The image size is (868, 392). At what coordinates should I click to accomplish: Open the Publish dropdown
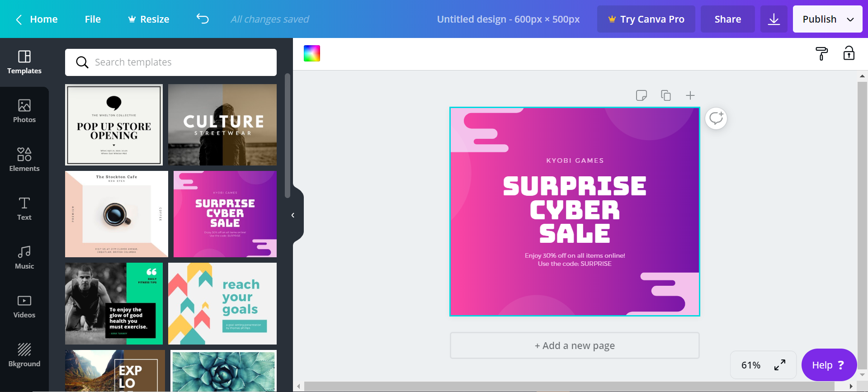828,19
